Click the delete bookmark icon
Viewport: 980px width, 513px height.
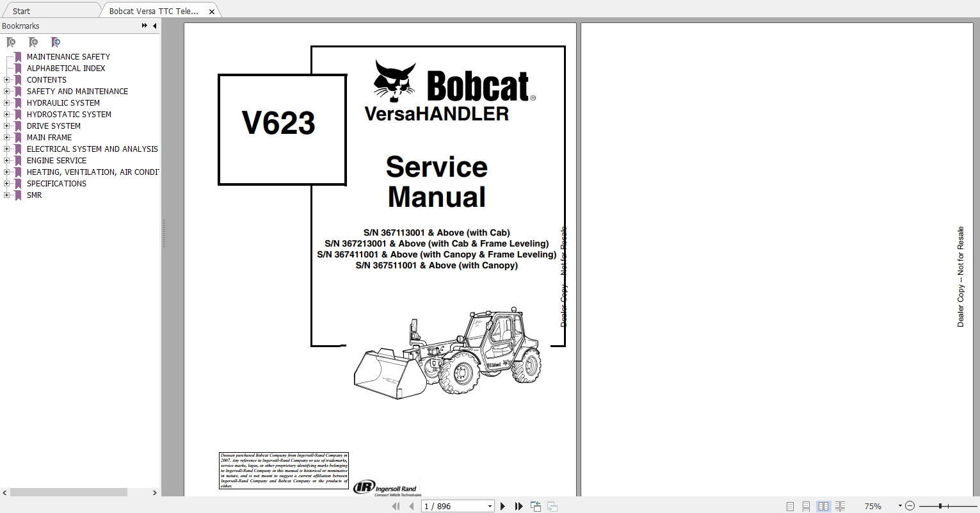(x=11, y=42)
